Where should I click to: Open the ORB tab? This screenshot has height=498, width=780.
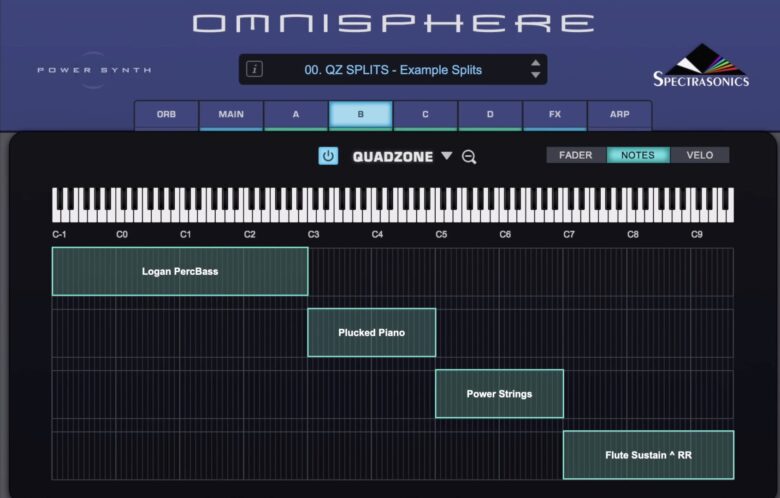point(166,114)
